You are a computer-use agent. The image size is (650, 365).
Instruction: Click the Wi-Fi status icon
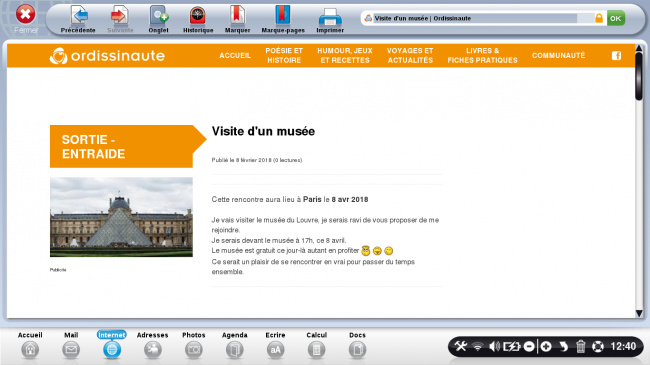click(478, 346)
